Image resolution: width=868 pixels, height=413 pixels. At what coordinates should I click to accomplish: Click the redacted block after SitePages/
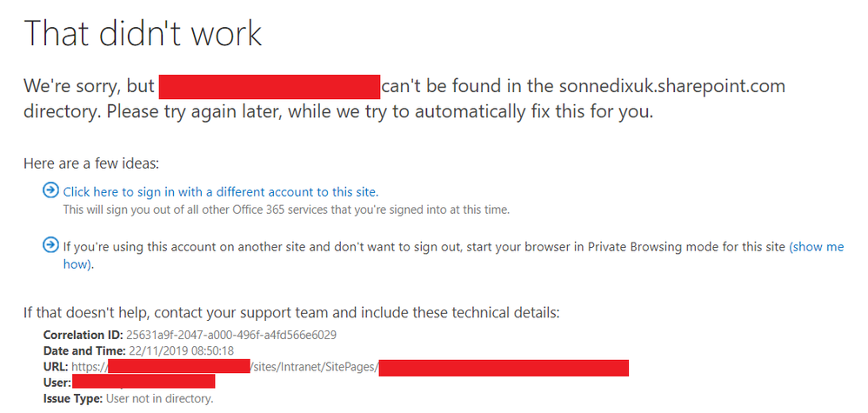click(504, 367)
